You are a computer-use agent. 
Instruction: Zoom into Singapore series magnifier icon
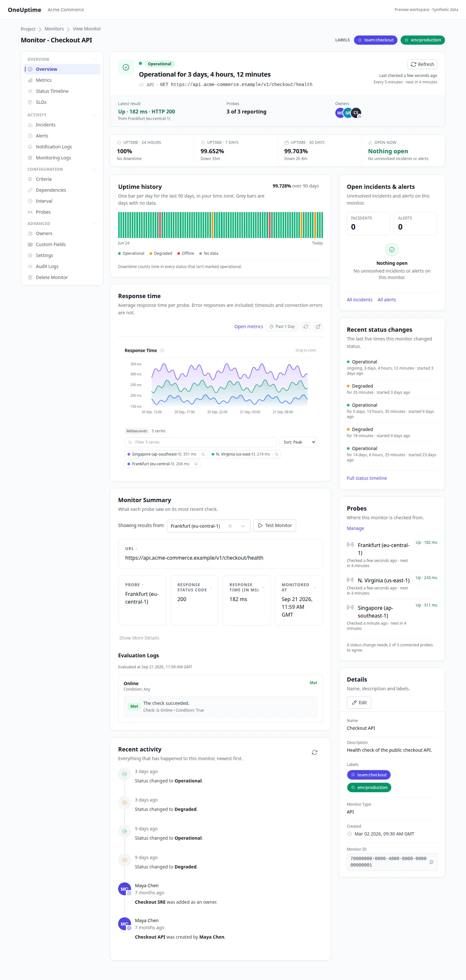pyautogui.click(x=203, y=454)
